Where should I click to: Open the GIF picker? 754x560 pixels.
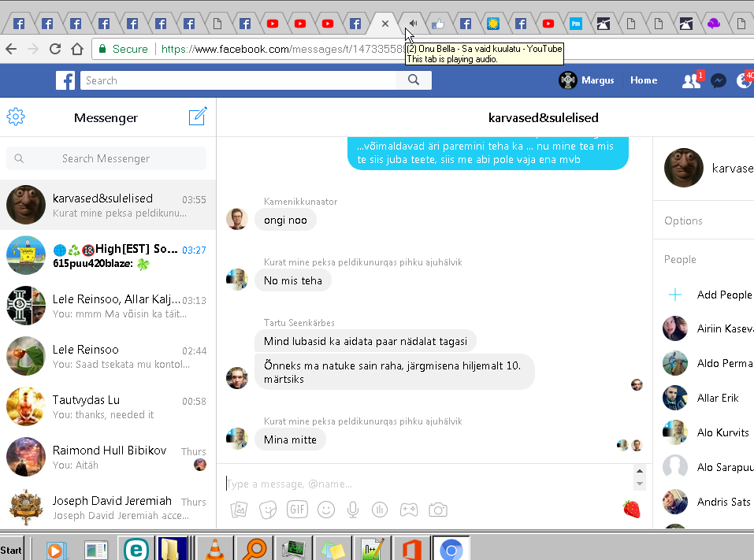pos(297,509)
